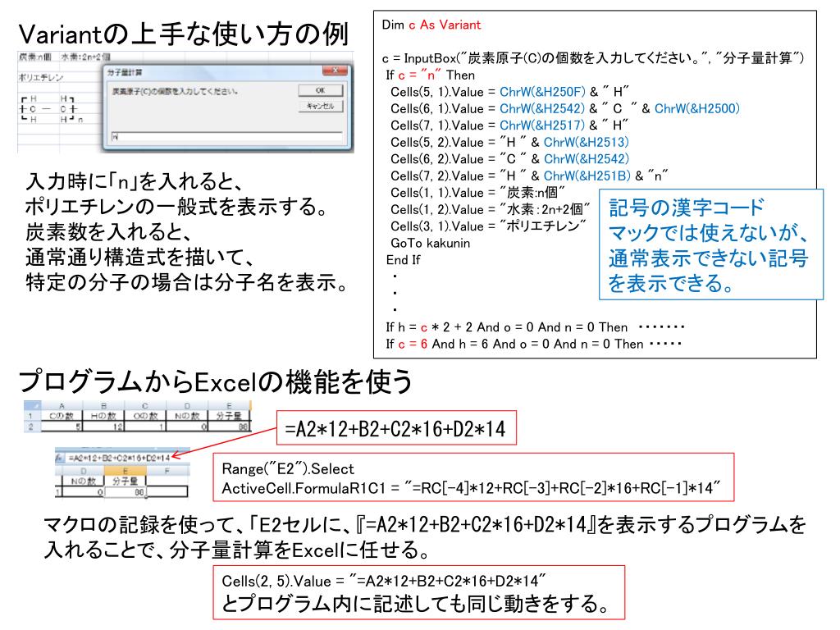Click OK in the 分子量計算 dialog
Viewport: 840px width, 630px height.
[x=321, y=90]
